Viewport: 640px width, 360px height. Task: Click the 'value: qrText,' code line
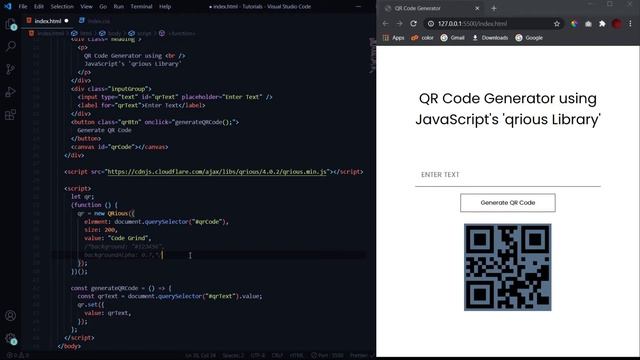click(x=107, y=313)
